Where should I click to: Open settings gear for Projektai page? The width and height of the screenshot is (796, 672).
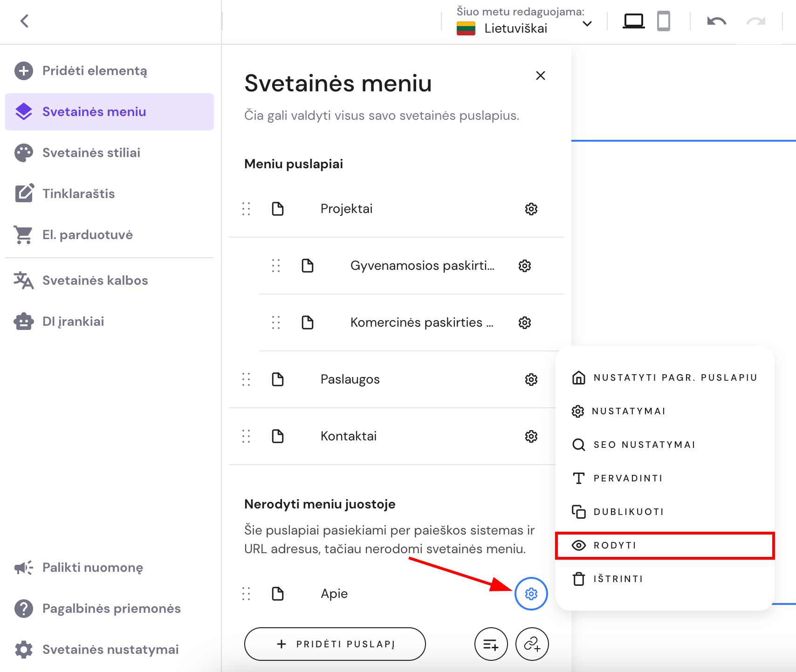(531, 209)
